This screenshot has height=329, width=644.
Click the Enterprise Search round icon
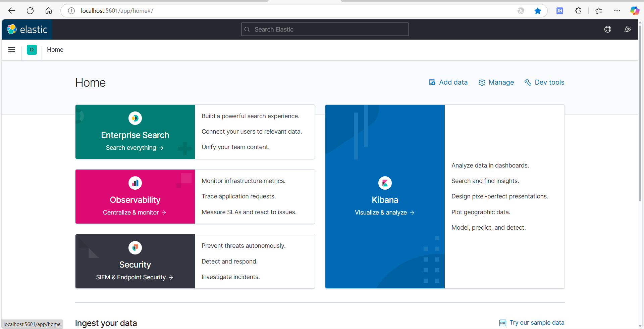click(x=135, y=118)
